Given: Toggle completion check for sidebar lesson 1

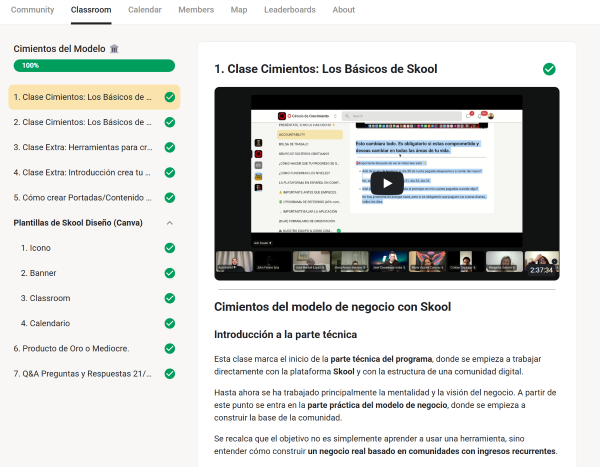Looking at the screenshot, I should tap(170, 97).
